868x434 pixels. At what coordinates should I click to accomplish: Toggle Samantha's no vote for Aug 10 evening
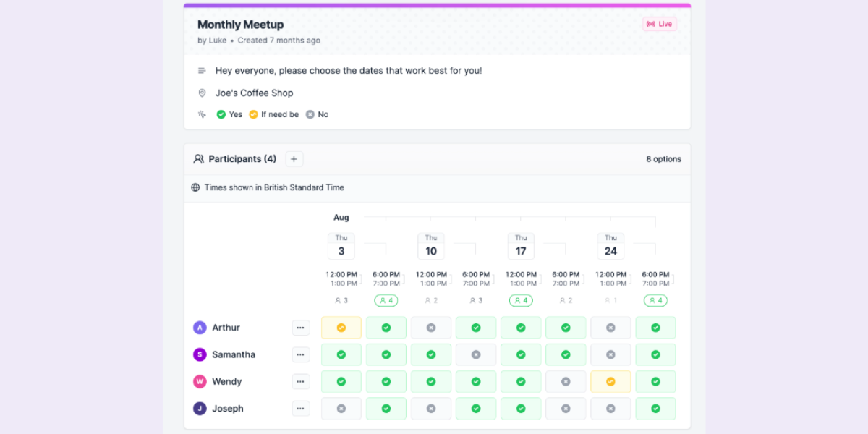(476, 354)
